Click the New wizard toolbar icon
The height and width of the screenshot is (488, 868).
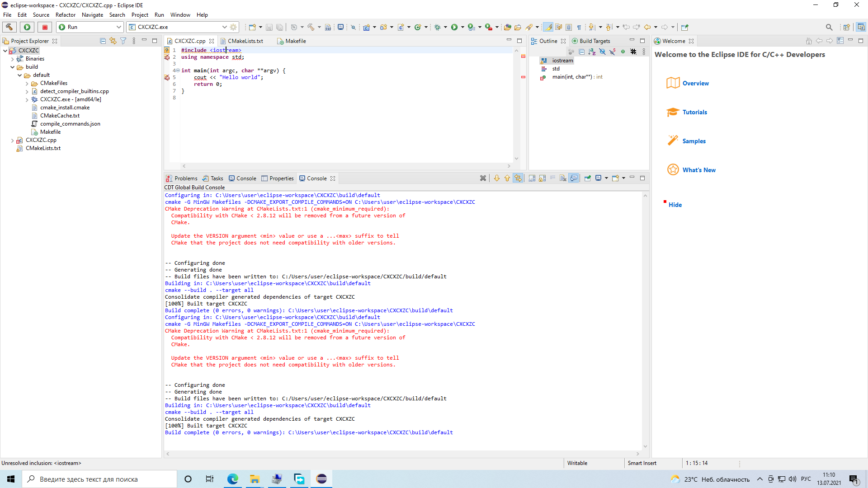252,27
